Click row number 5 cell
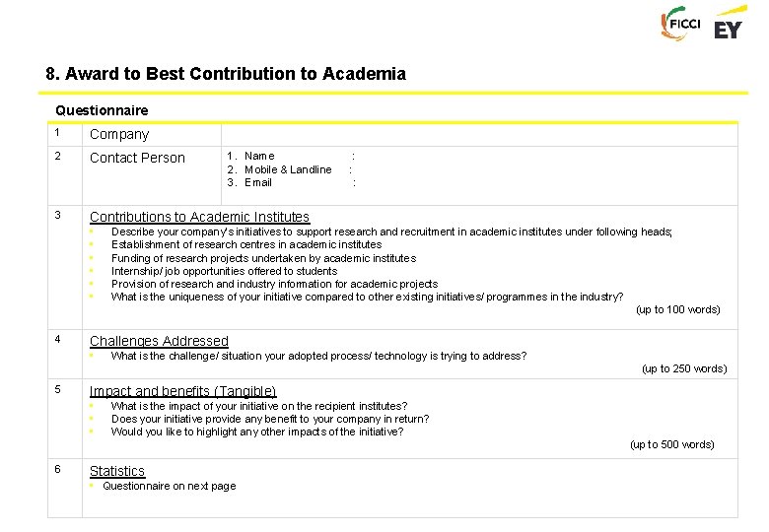 click(x=65, y=419)
